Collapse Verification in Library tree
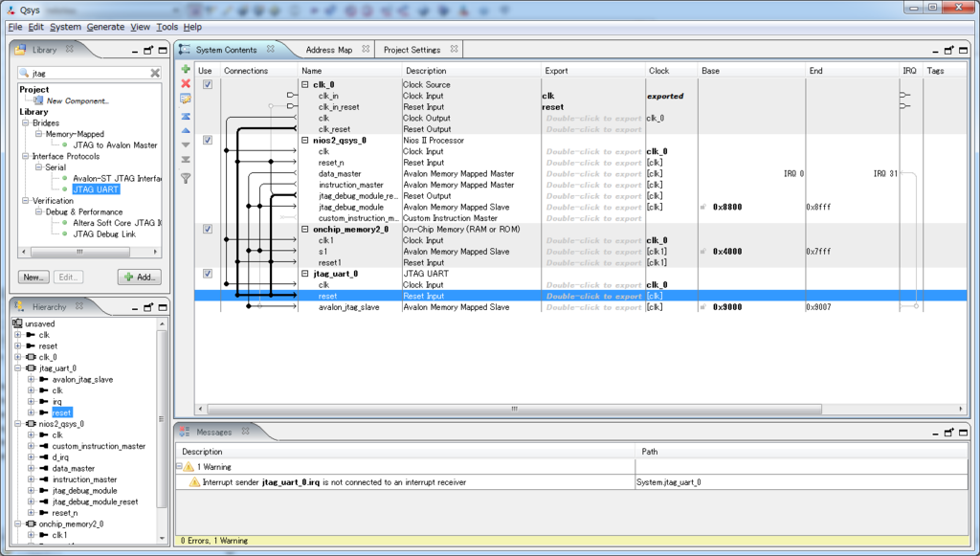Image resolution: width=980 pixels, height=556 pixels. pos(26,201)
